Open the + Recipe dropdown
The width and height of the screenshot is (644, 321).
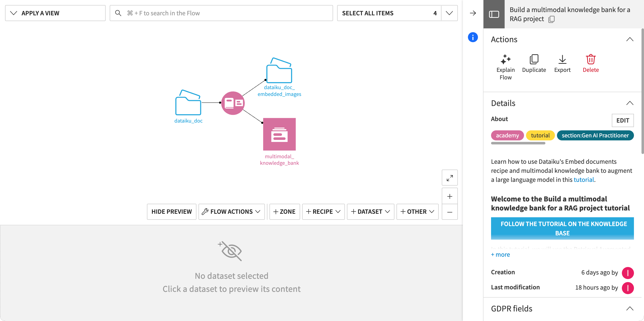[323, 212]
